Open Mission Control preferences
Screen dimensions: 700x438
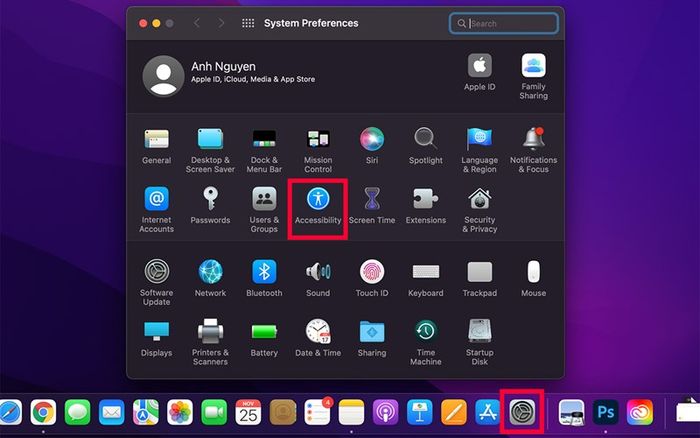318,150
